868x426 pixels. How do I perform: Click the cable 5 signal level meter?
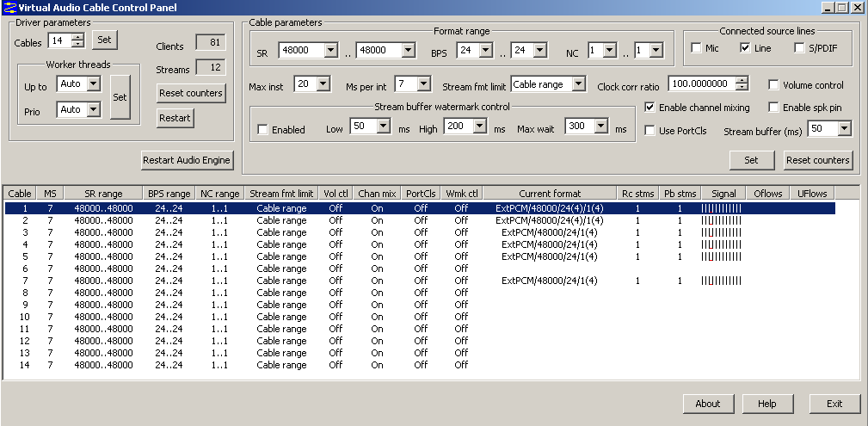pos(721,256)
